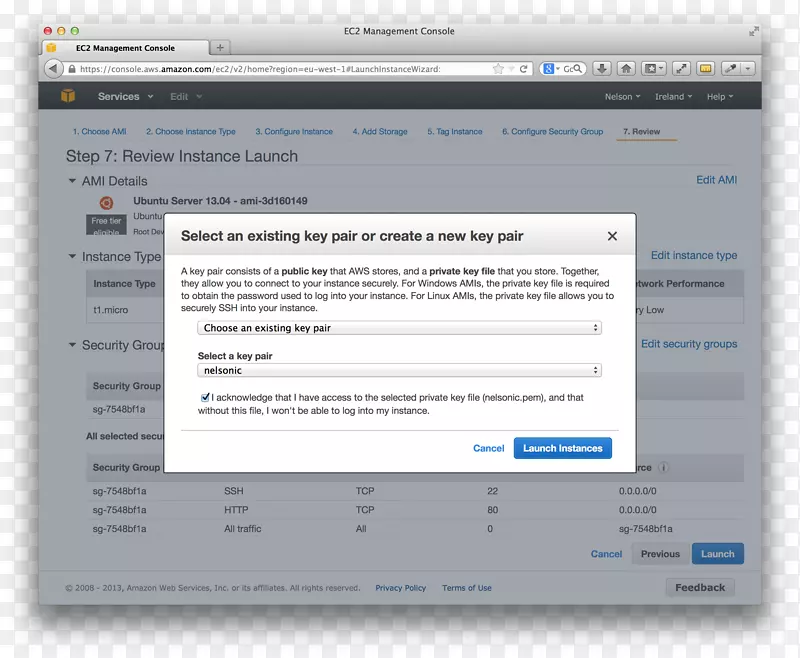Open the Ireland region menu
The height and width of the screenshot is (658, 800).
coord(674,97)
